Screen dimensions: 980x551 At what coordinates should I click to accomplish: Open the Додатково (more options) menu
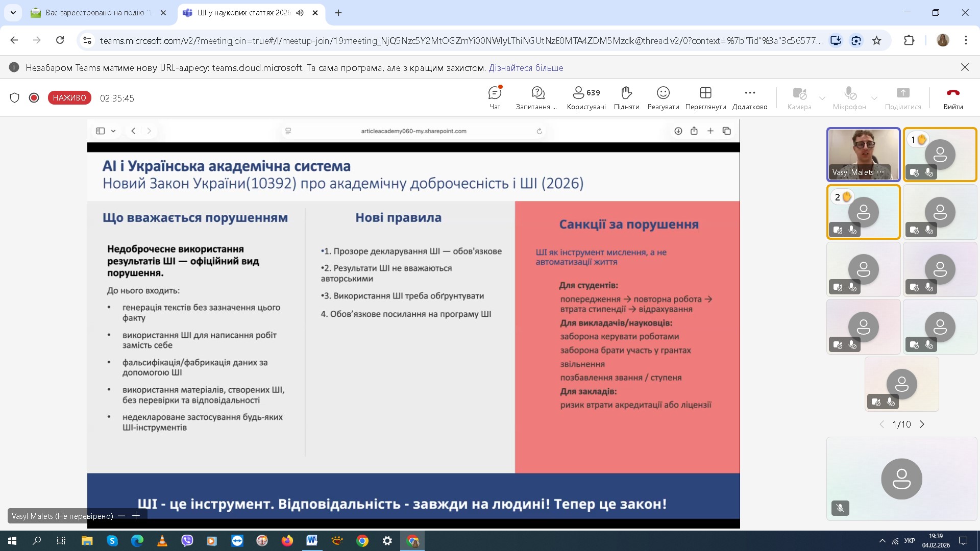click(x=749, y=97)
